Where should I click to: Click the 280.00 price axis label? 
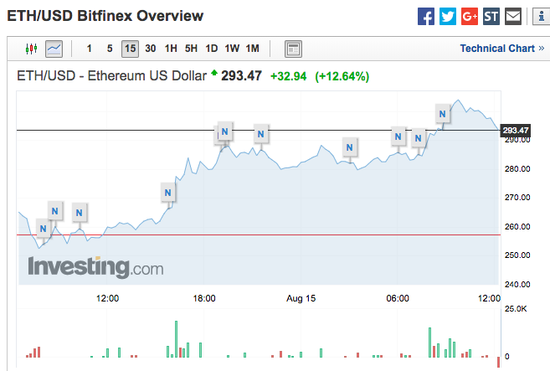(x=517, y=169)
